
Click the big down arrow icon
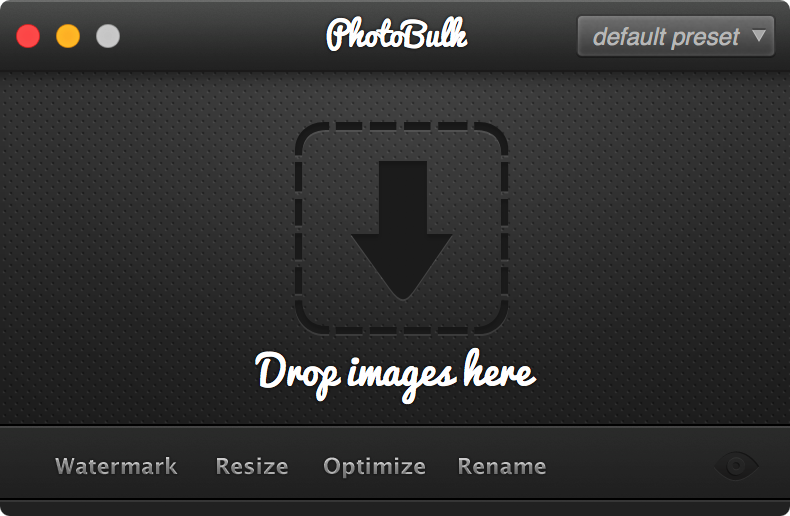click(402, 230)
